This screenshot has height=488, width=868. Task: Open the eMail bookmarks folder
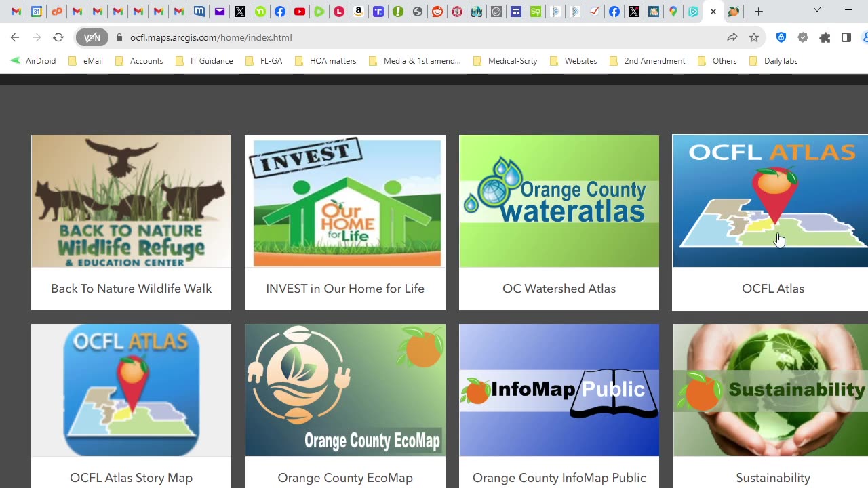86,61
